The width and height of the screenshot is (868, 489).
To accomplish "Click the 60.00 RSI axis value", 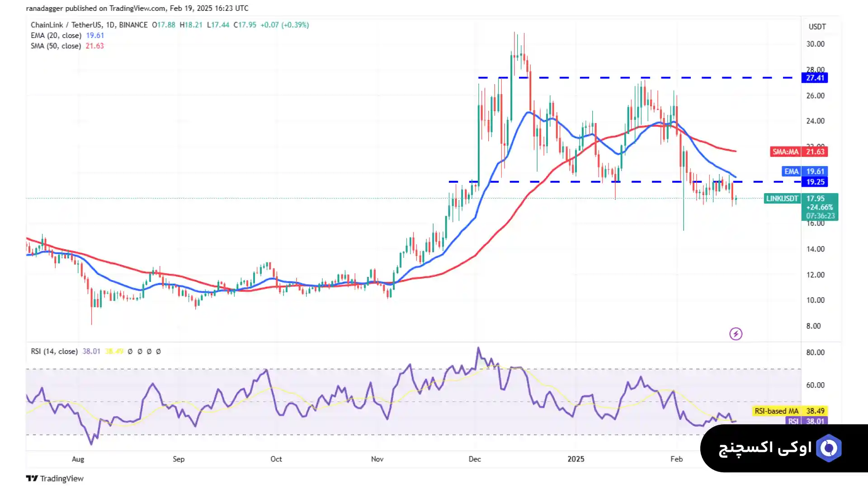I will tap(816, 385).
